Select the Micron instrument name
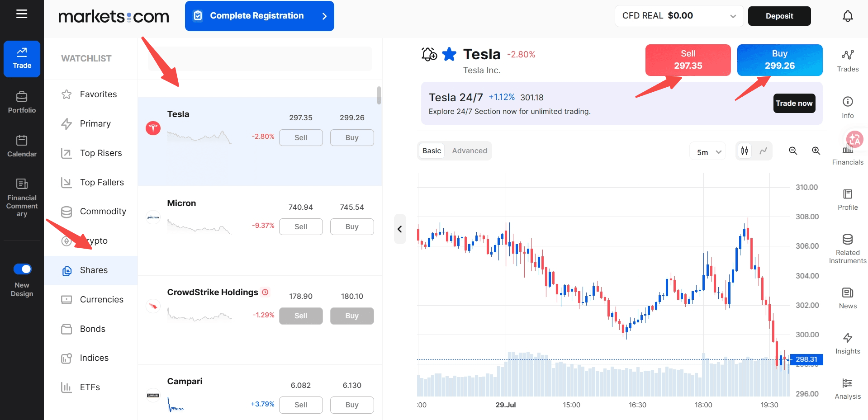The image size is (868, 420). click(x=181, y=203)
